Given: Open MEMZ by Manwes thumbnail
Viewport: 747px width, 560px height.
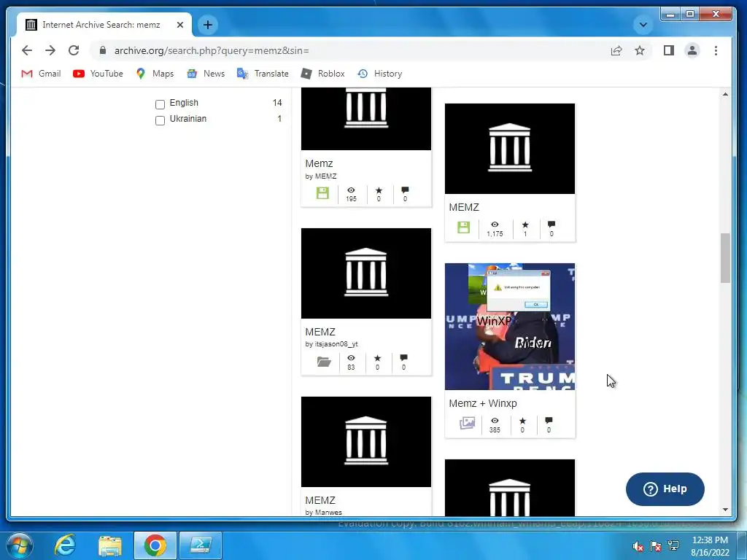Looking at the screenshot, I should pyautogui.click(x=366, y=442).
